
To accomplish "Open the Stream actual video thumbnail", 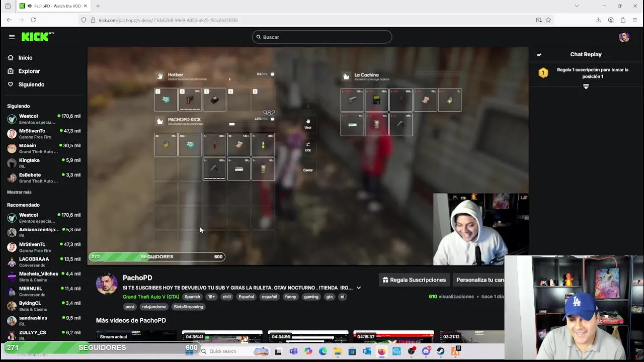I will click(136, 336).
